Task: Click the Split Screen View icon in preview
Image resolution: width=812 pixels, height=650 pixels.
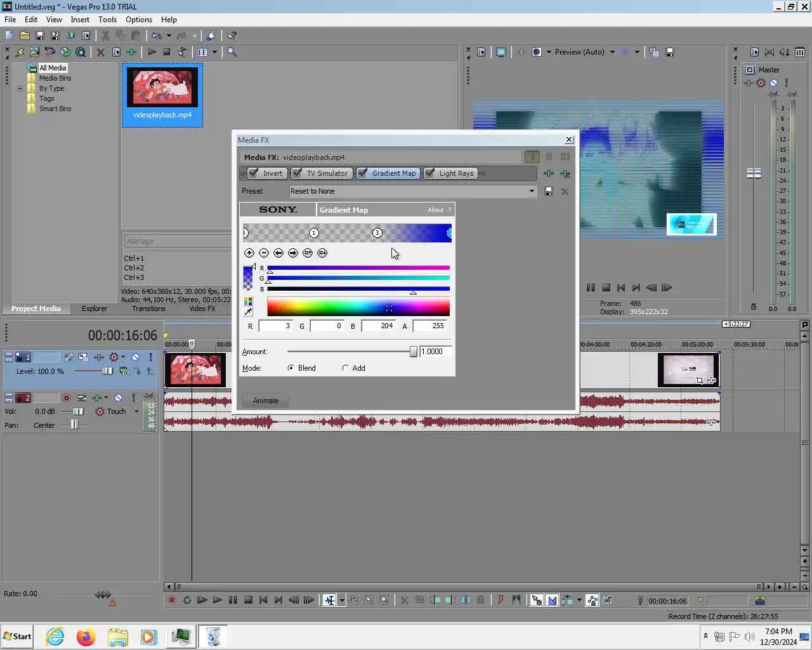Action: point(537,52)
